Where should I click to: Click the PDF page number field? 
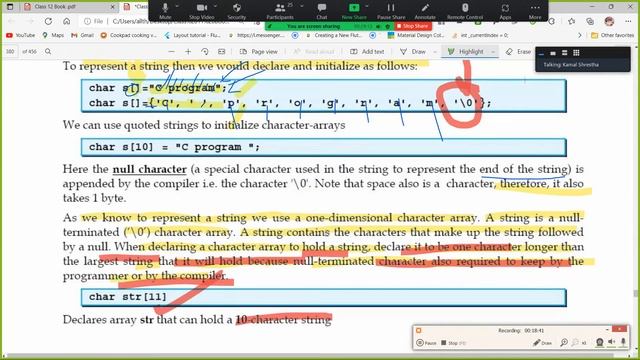coord(10,51)
